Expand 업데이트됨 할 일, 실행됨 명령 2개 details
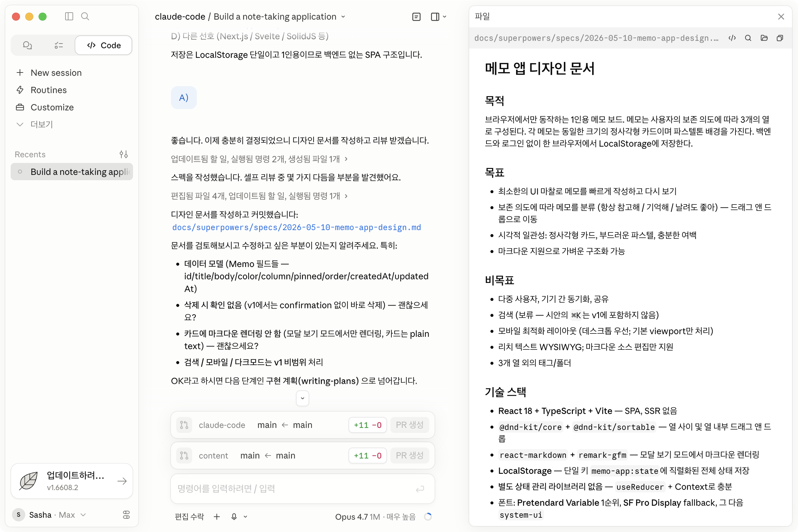 (259, 159)
